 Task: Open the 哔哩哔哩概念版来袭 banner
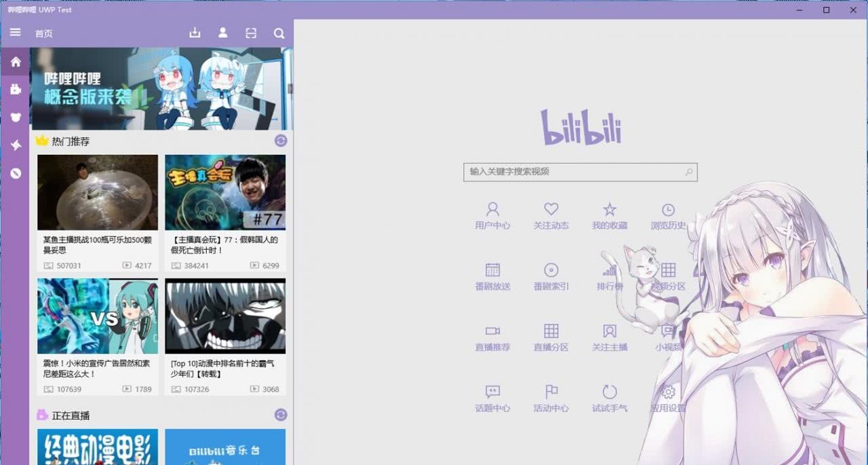tap(161, 88)
